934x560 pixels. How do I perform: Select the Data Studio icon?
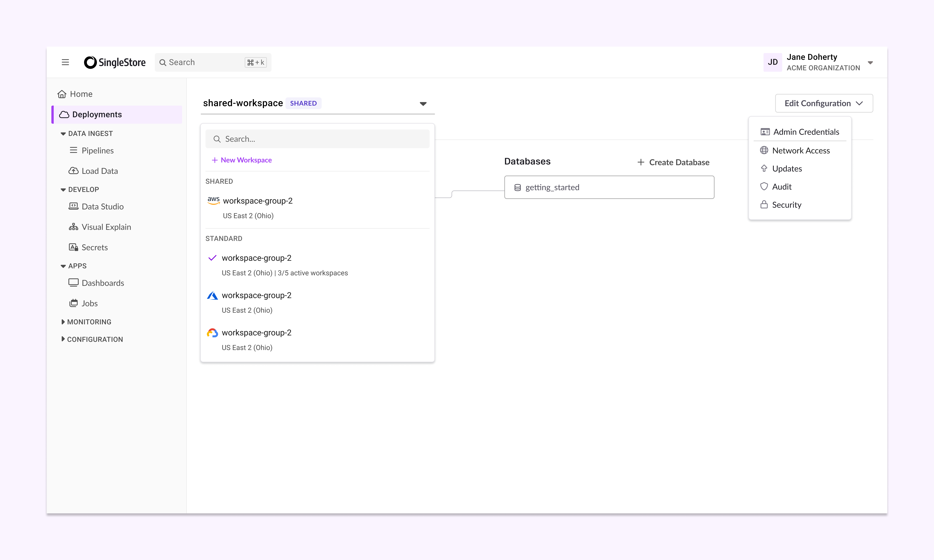click(73, 206)
